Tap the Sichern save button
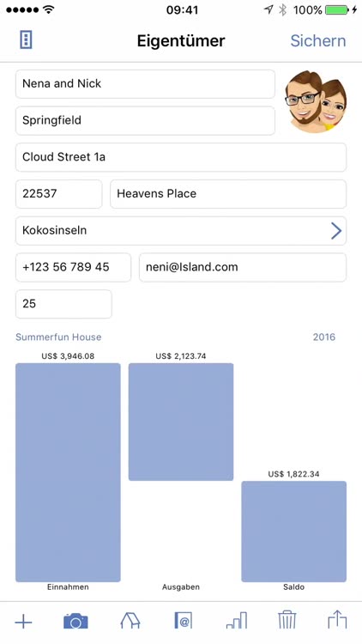This screenshot has width=362, height=644. (x=318, y=40)
